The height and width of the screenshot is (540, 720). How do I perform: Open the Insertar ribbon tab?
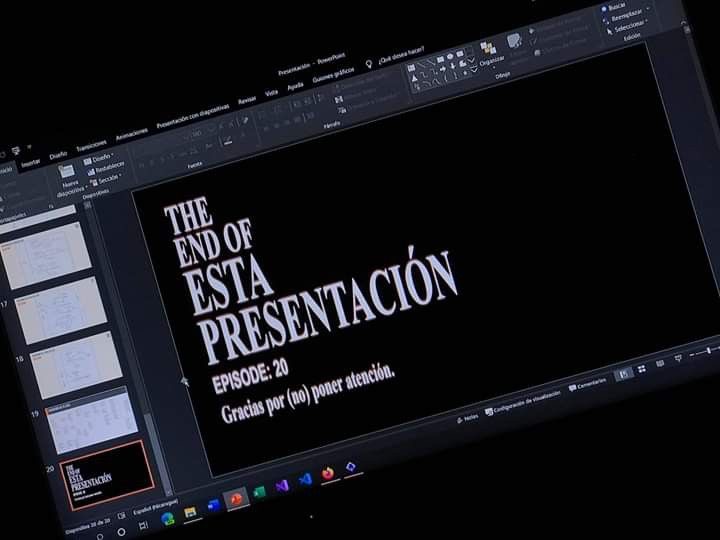pos(31,163)
